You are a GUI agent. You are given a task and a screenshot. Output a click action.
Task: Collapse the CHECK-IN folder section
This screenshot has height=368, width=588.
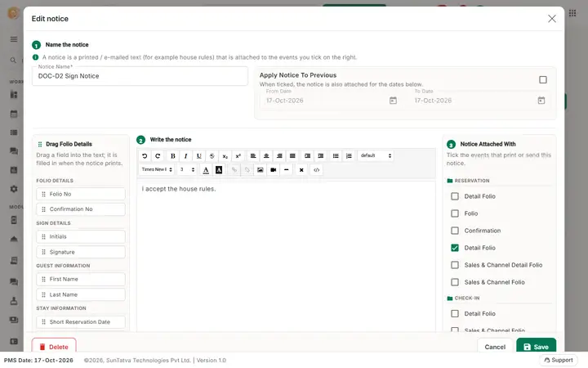[x=464, y=298]
